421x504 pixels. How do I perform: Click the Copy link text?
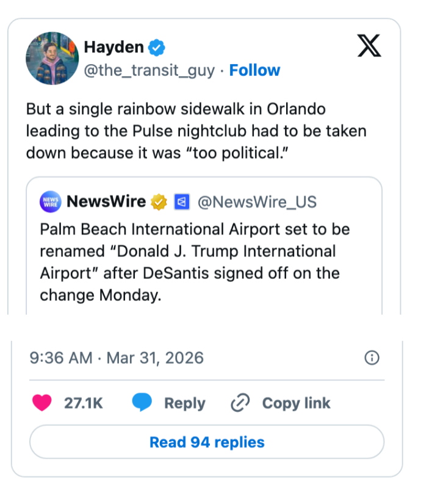point(296,403)
